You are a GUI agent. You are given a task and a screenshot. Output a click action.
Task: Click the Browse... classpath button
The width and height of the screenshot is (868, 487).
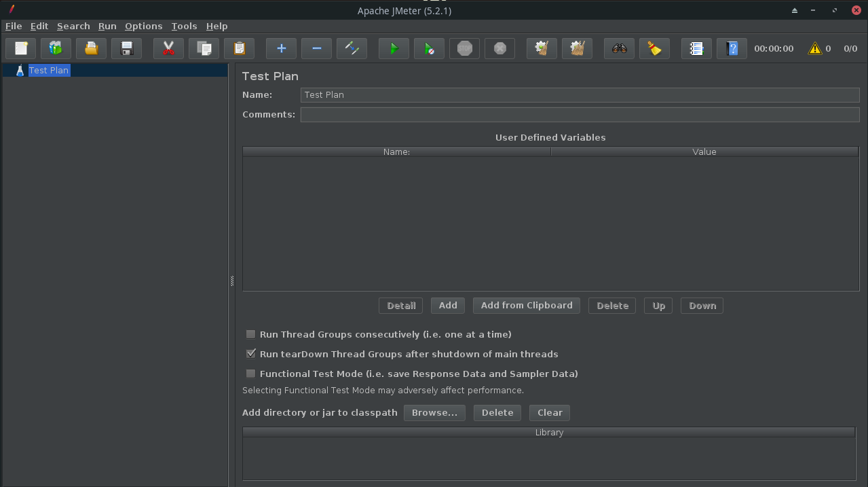tap(434, 413)
